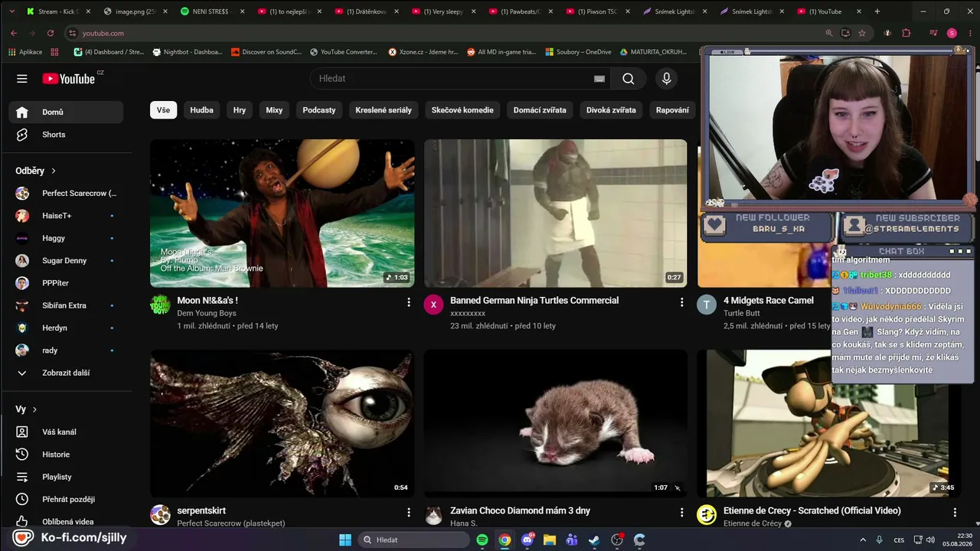Screen dimensions: 980x551
Task: Select the Vše filter chip
Action: click(164, 110)
